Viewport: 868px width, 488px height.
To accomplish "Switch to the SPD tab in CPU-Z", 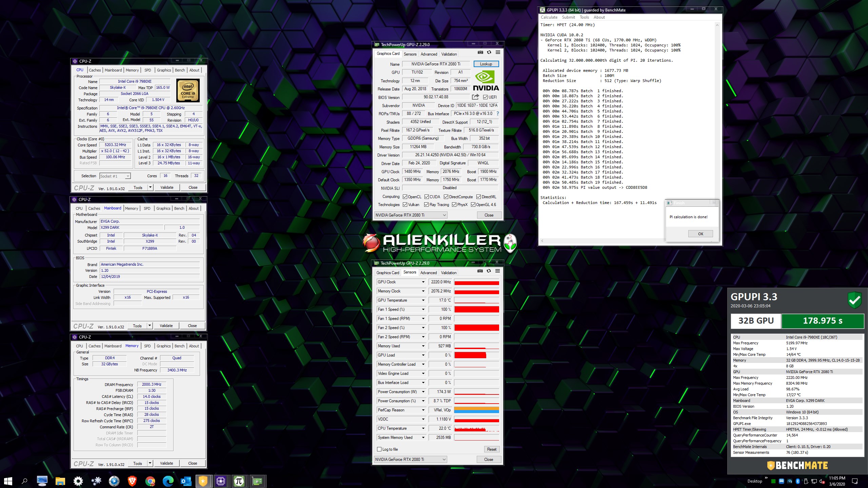I will click(x=147, y=70).
